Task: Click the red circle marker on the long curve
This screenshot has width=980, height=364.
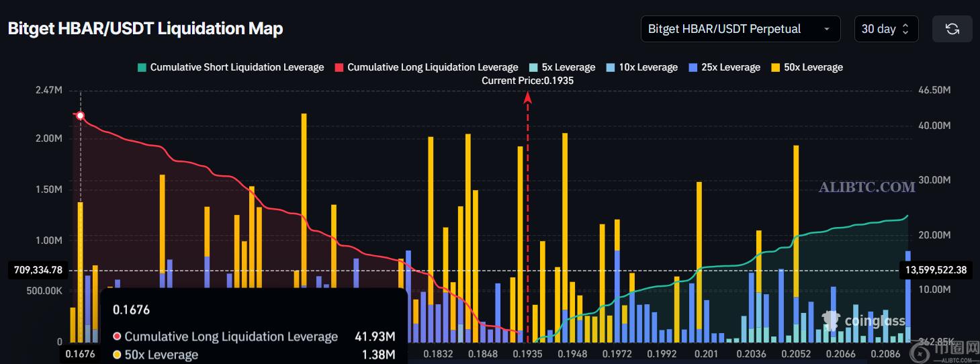Action: pyautogui.click(x=81, y=116)
